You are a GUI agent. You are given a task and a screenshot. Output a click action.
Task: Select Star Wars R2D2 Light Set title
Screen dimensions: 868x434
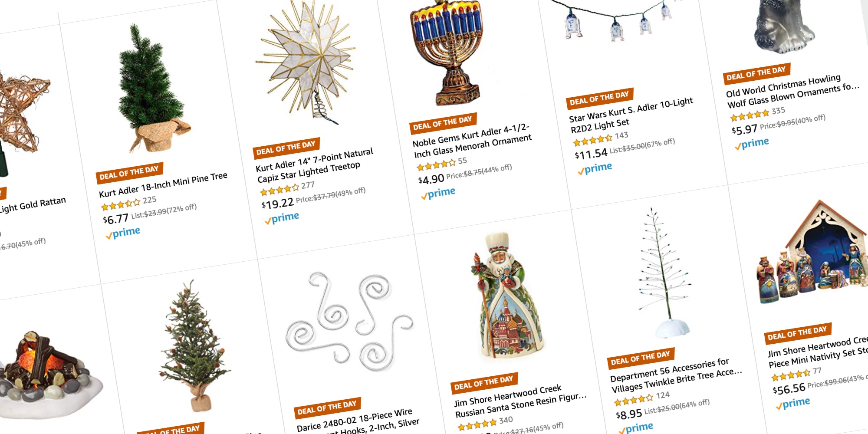pyautogui.click(x=631, y=115)
